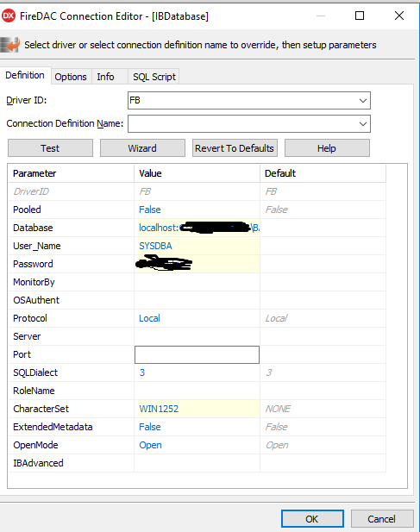The width and height of the screenshot is (420, 532).
Task: Click the Default column header
Action: click(x=323, y=173)
